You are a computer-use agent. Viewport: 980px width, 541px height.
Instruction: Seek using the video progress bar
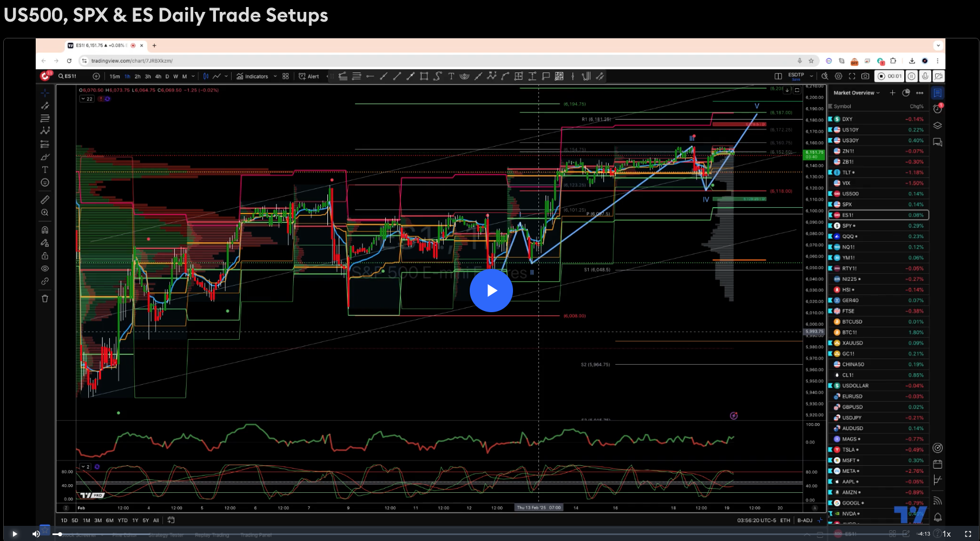click(482, 534)
